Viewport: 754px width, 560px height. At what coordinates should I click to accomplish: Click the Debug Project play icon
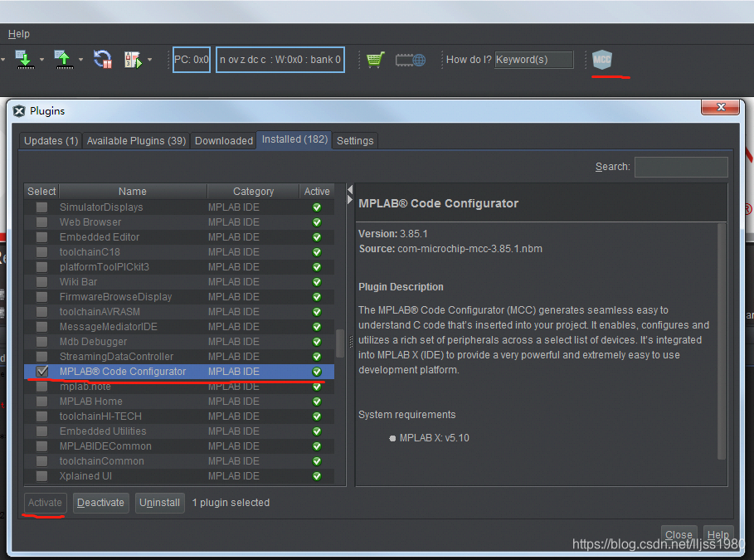133,60
